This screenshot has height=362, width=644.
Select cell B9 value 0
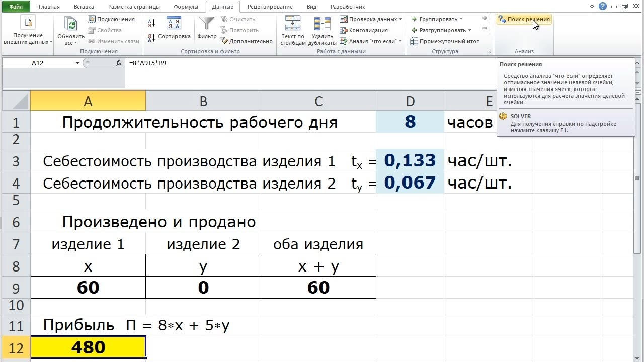coord(203,288)
